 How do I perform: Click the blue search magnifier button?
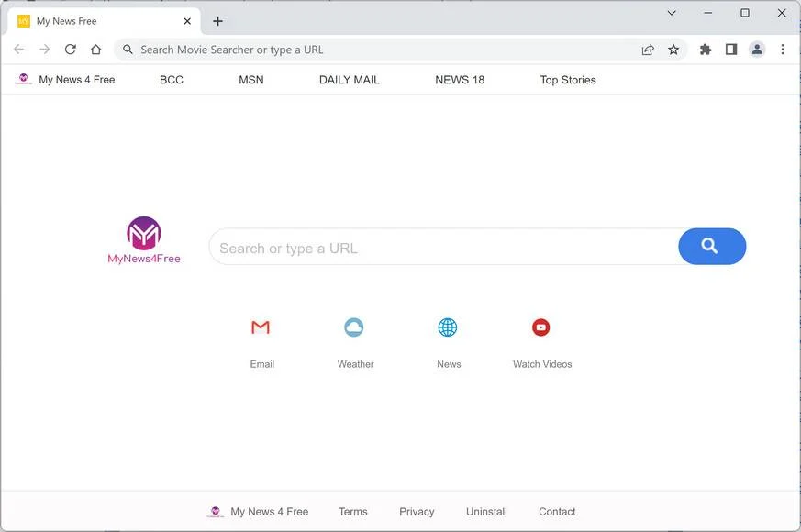(x=712, y=247)
